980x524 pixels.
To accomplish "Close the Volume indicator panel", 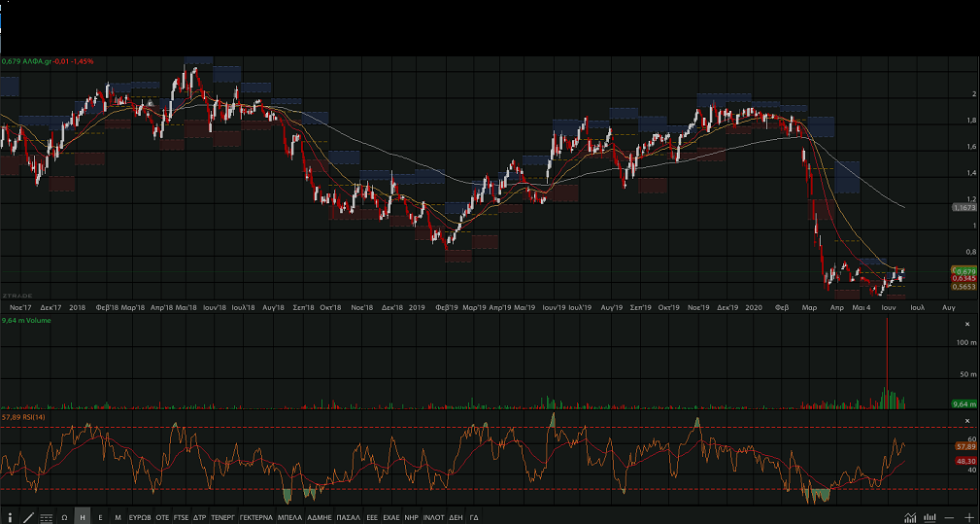I will click(x=966, y=323).
